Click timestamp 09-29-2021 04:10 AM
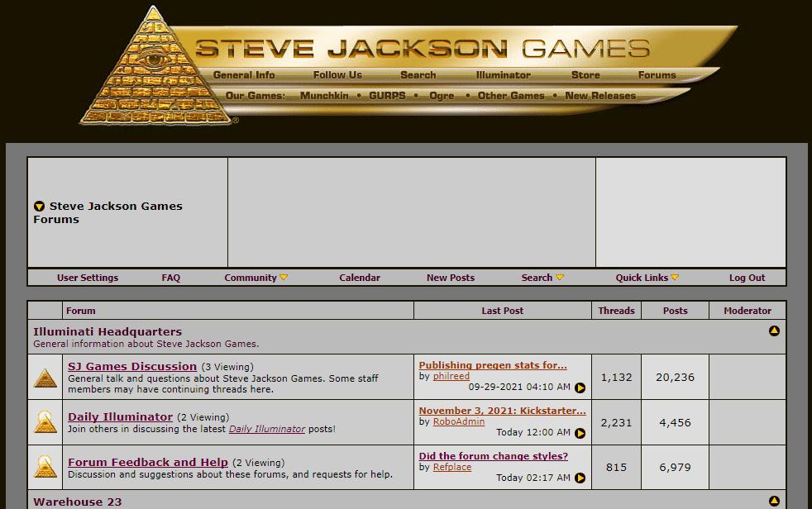 (519, 387)
